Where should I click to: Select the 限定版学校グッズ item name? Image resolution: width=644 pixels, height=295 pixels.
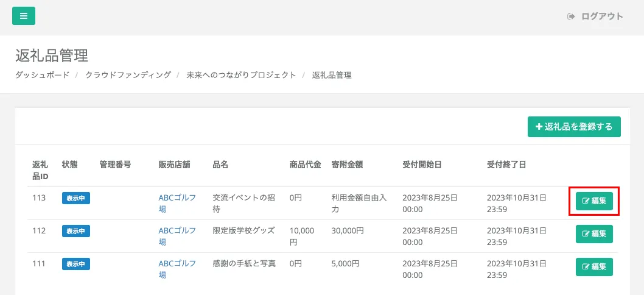[243, 230]
